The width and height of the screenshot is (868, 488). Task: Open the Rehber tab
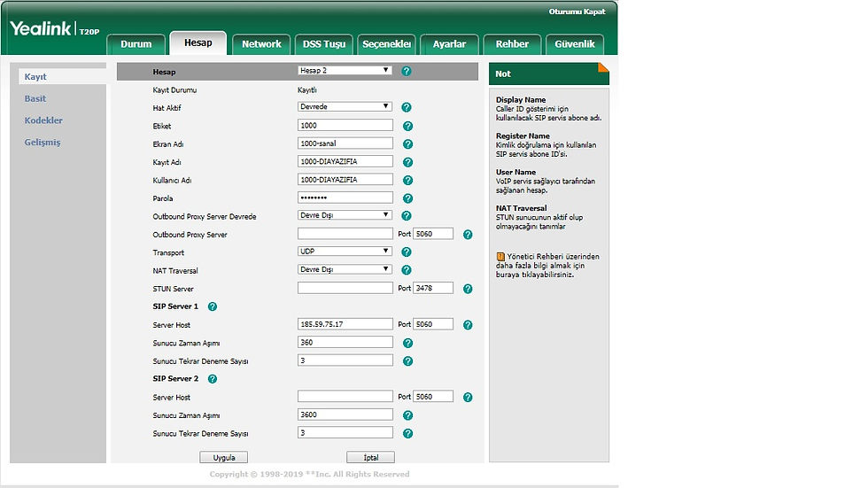pyautogui.click(x=512, y=44)
